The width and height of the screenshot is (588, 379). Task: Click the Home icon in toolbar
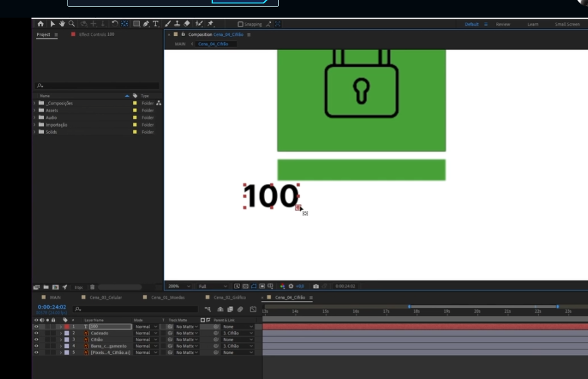tap(41, 24)
